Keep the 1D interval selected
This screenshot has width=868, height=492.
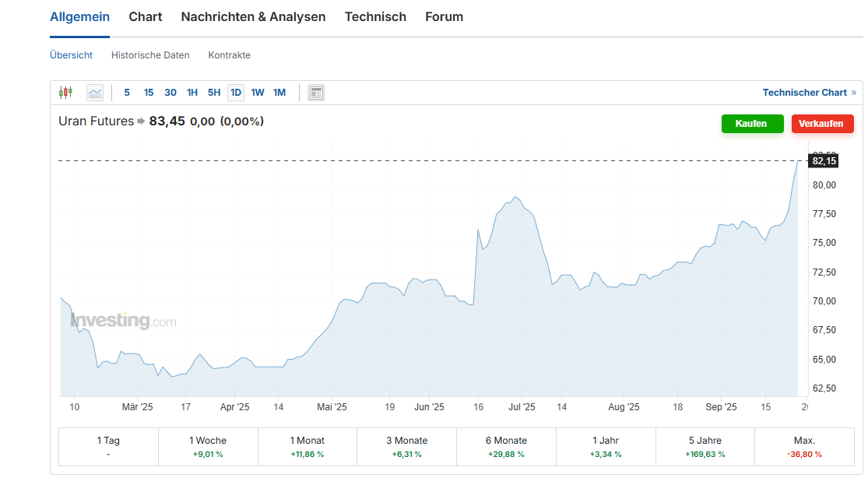click(236, 92)
